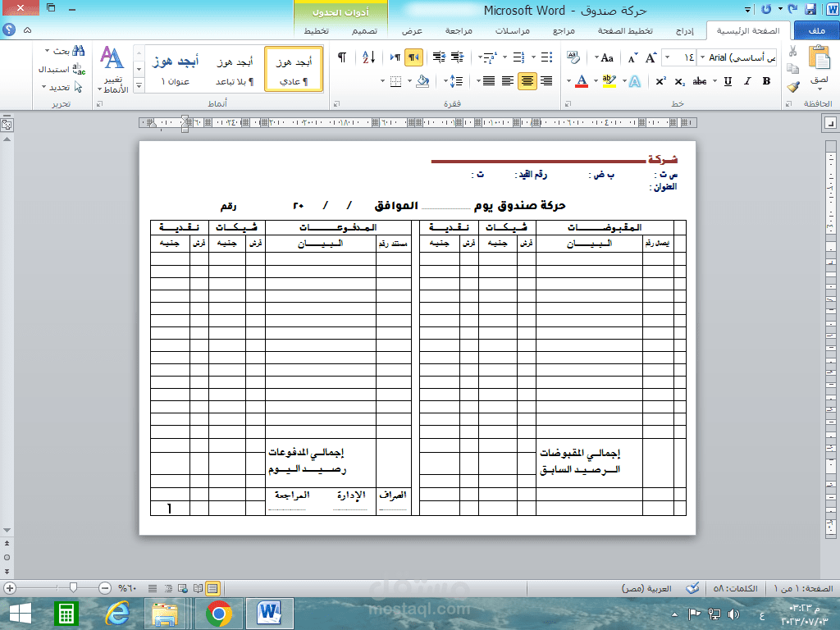Viewport: 840px width, 630px height.
Task: Select the Format Painter brush
Action: pos(793,86)
